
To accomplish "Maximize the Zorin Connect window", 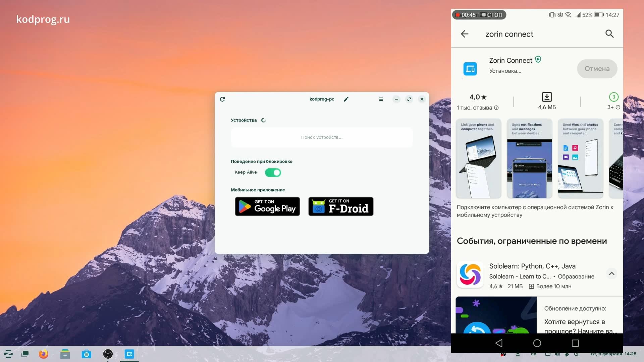I will tap(409, 99).
